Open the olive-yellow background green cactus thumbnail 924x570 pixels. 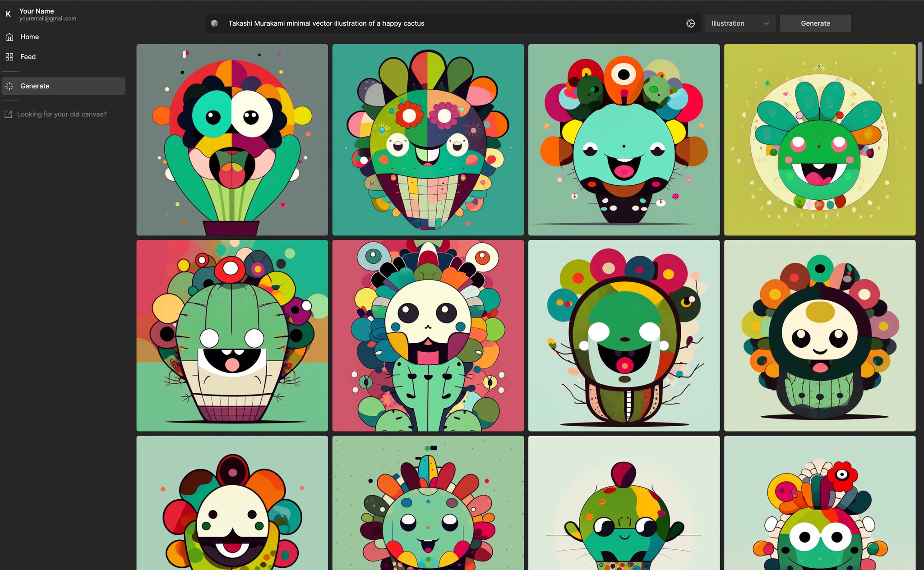[x=820, y=140]
